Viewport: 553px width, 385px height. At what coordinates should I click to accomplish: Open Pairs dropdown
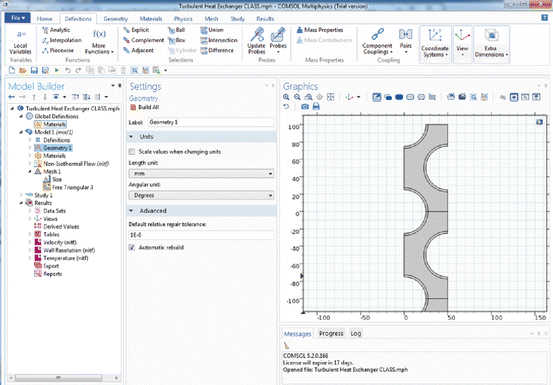pyautogui.click(x=406, y=42)
